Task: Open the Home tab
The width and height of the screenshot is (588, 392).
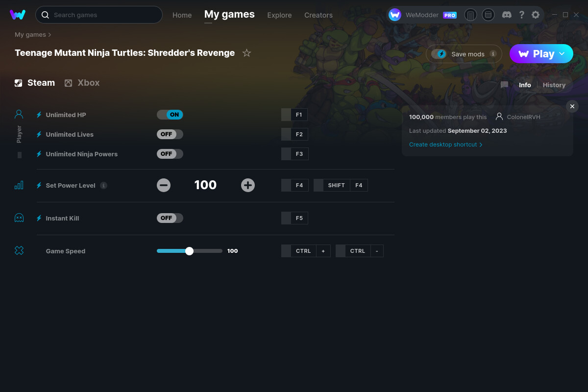Action: [x=182, y=15]
